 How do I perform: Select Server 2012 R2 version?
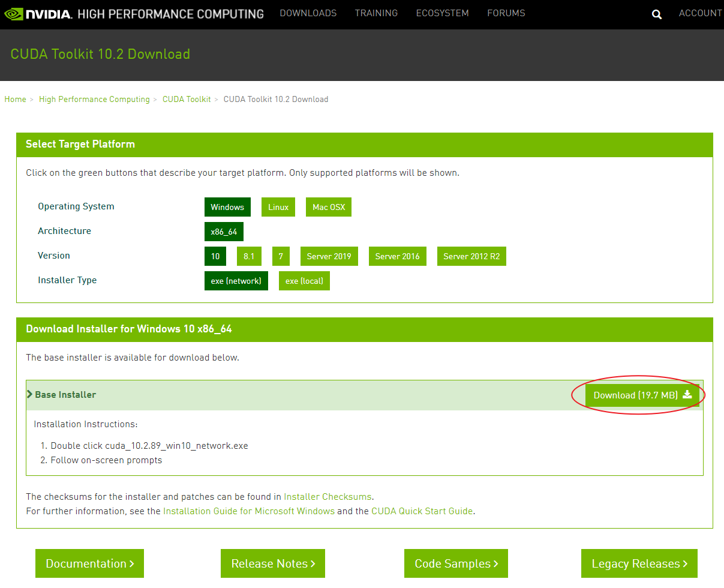click(471, 256)
